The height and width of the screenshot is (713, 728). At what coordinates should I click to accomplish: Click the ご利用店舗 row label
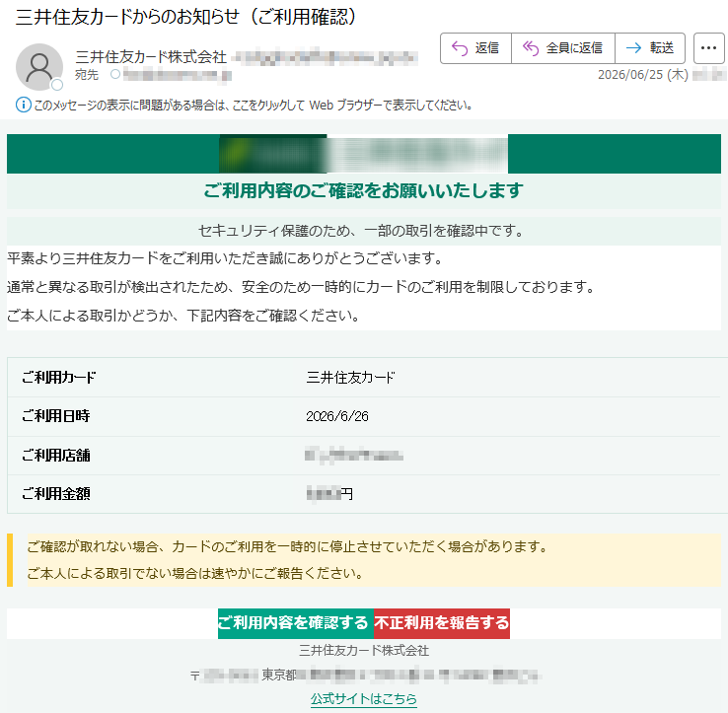tap(55, 456)
